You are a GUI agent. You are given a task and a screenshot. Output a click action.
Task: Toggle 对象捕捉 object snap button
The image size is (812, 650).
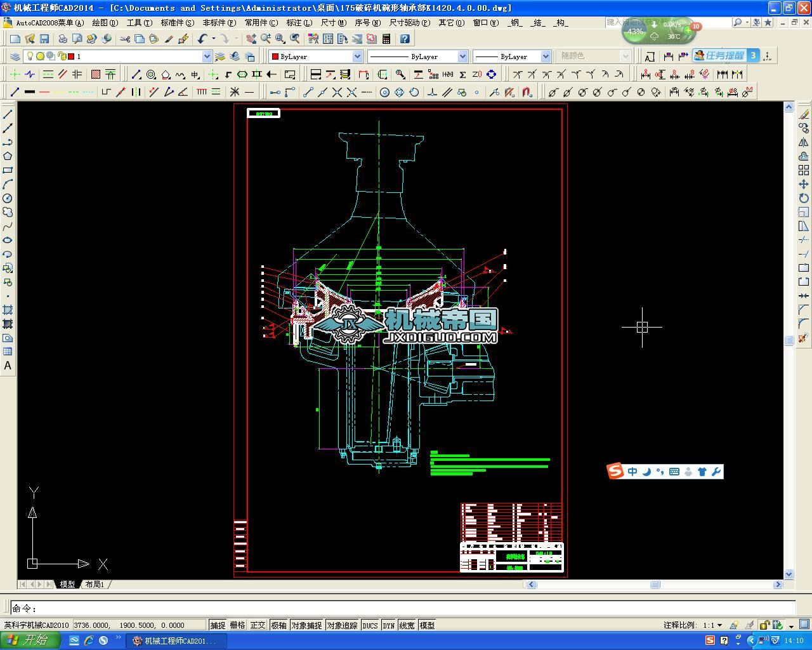(x=306, y=625)
